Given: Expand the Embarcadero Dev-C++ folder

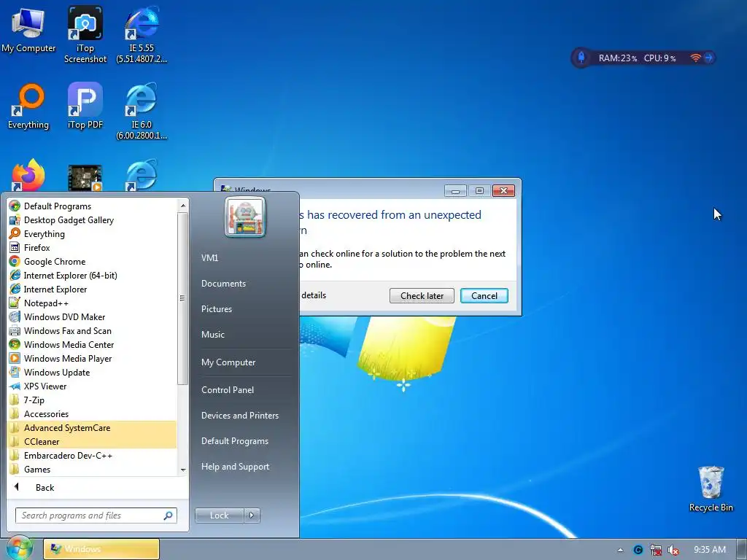Looking at the screenshot, I should pos(93,455).
